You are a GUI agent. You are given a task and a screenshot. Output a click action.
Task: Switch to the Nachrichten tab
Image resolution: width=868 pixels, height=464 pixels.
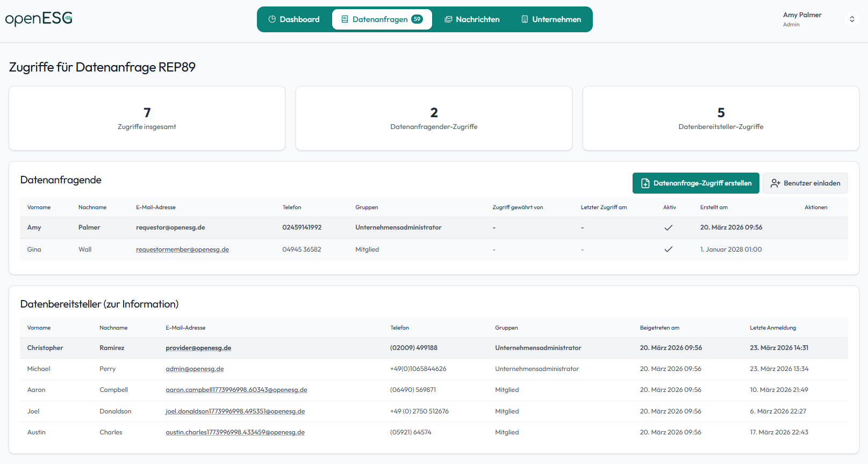click(x=472, y=19)
